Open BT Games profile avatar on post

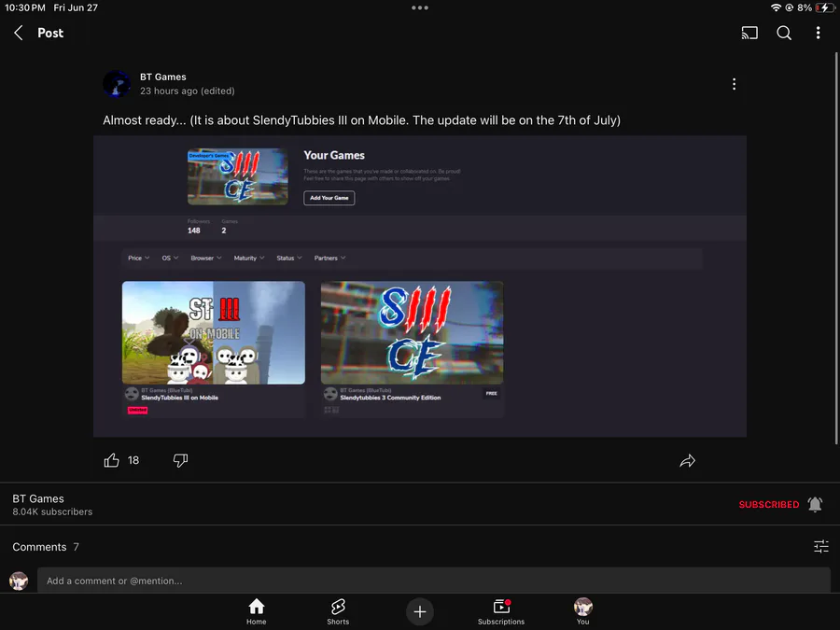[117, 84]
